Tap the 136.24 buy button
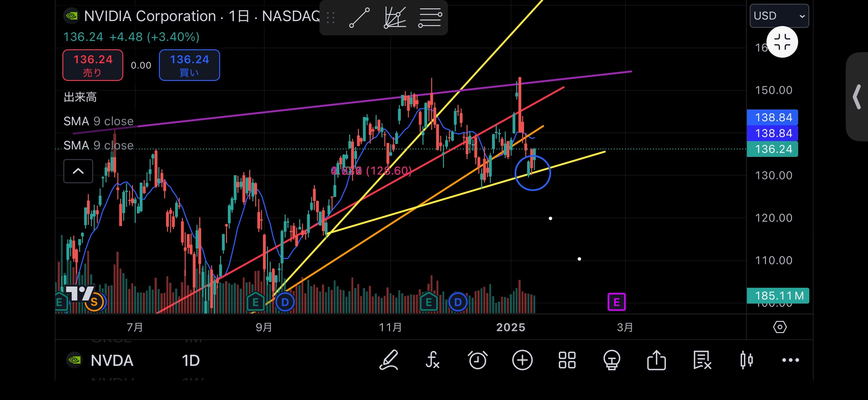This screenshot has width=868, height=400. click(189, 65)
